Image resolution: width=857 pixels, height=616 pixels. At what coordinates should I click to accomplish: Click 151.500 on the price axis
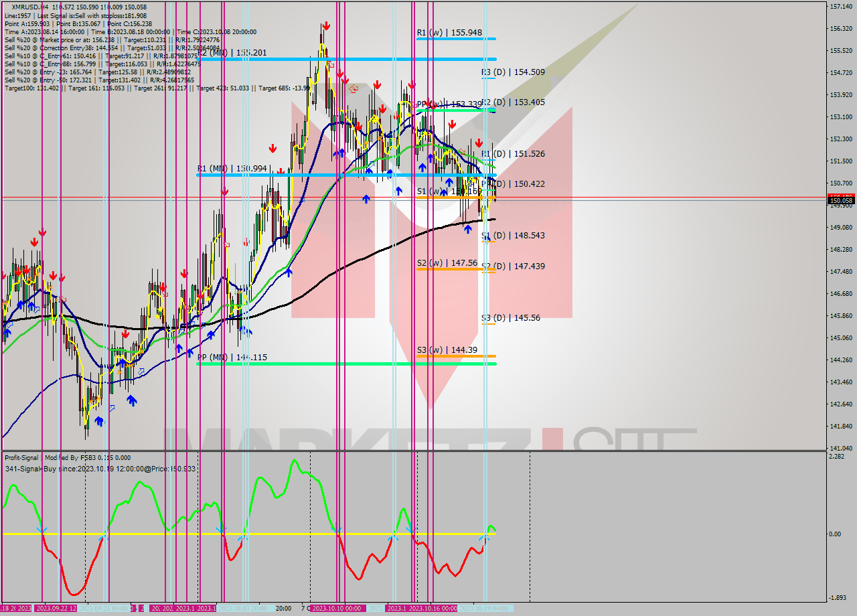point(840,161)
